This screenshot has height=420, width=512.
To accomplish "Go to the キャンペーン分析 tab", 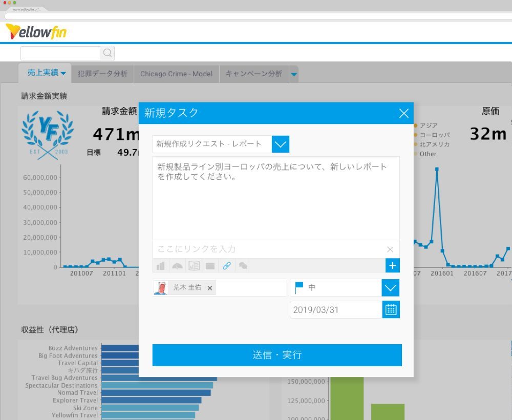I will [254, 74].
